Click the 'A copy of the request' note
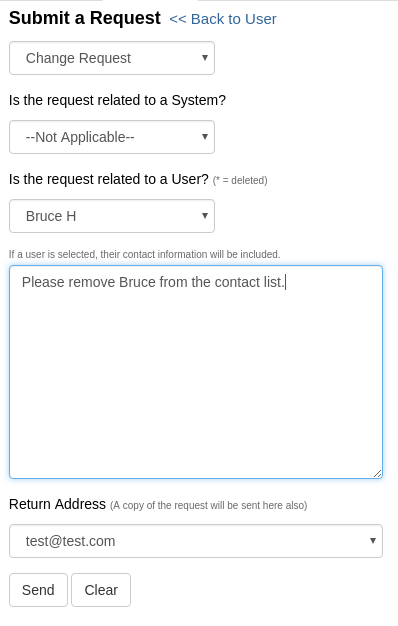This screenshot has width=398, height=626. tap(208, 505)
